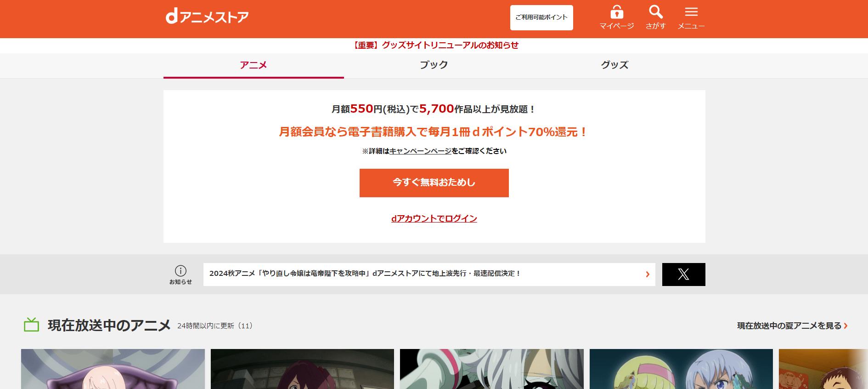
Task: Click 今すぐ無料おためし button
Action: (434, 183)
